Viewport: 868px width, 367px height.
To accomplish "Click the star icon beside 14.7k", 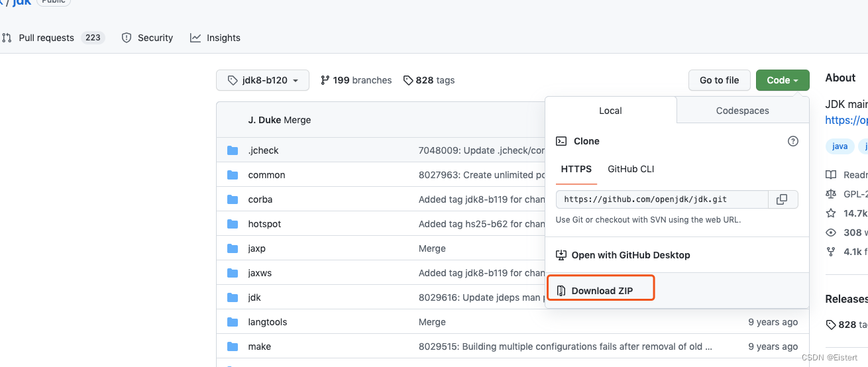I will click(831, 213).
